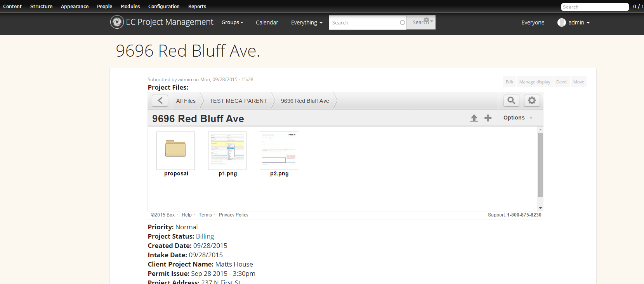Click the upload arrow icon
644x284 pixels.
coord(474,118)
